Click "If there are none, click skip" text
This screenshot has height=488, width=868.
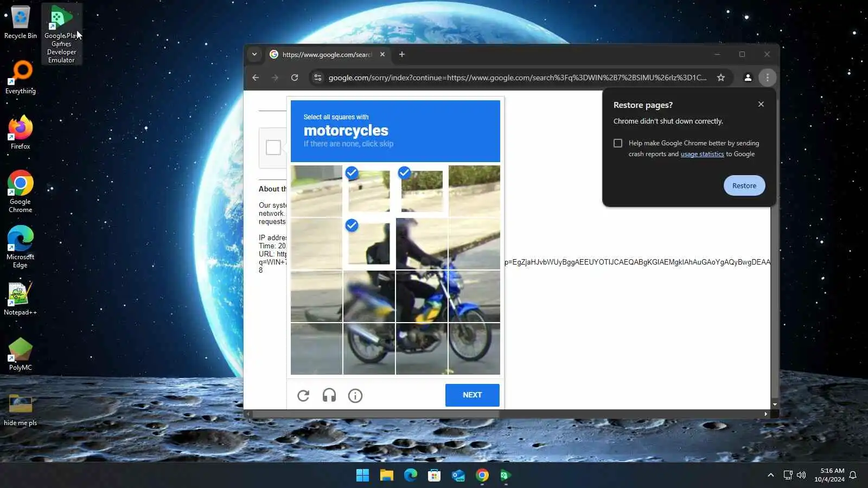pyautogui.click(x=348, y=144)
